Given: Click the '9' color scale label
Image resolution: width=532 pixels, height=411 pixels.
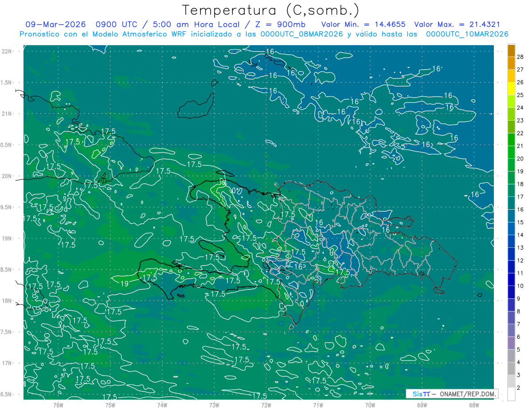Looking at the screenshot, I should coord(519,299).
